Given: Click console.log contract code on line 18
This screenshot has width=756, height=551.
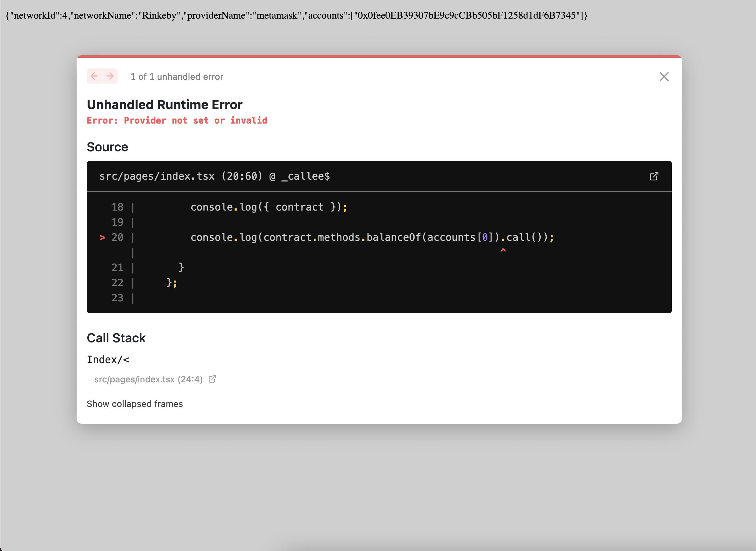Looking at the screenshot, I should click(269, 207).
